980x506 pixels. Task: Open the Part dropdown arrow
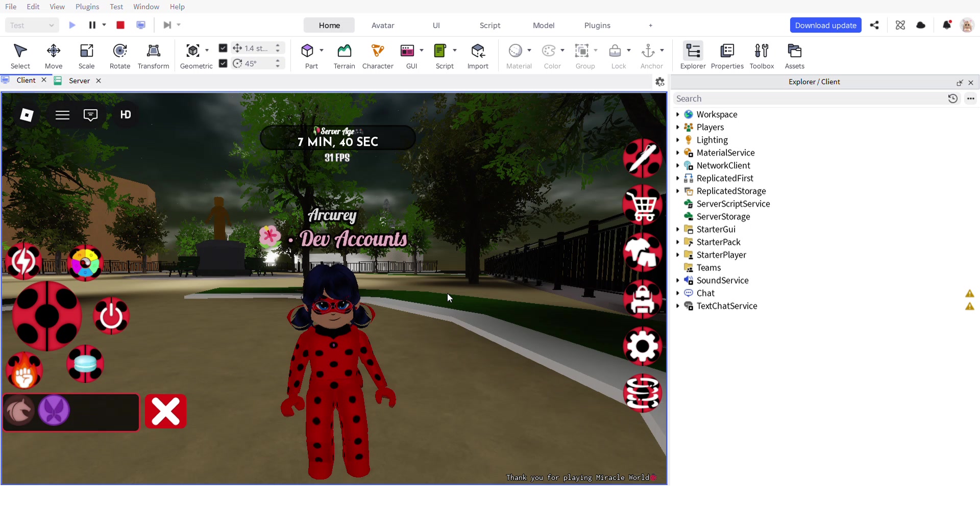[x=322, y=50]
